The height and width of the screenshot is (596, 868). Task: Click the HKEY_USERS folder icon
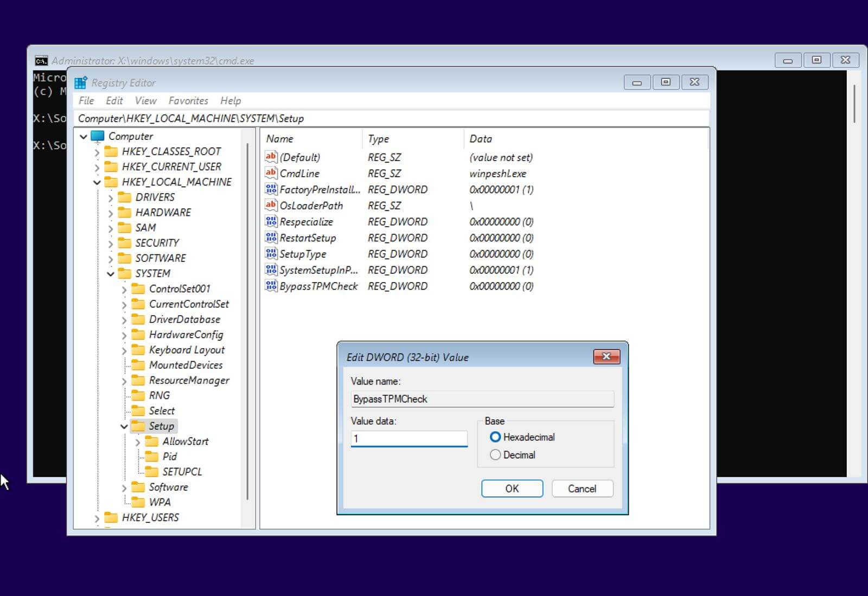[111, 517]
